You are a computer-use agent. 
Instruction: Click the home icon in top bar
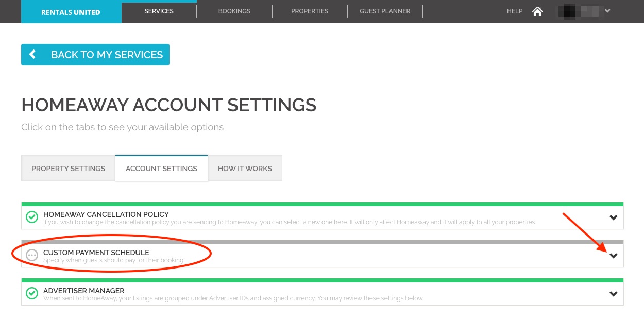tap(537, 11)
